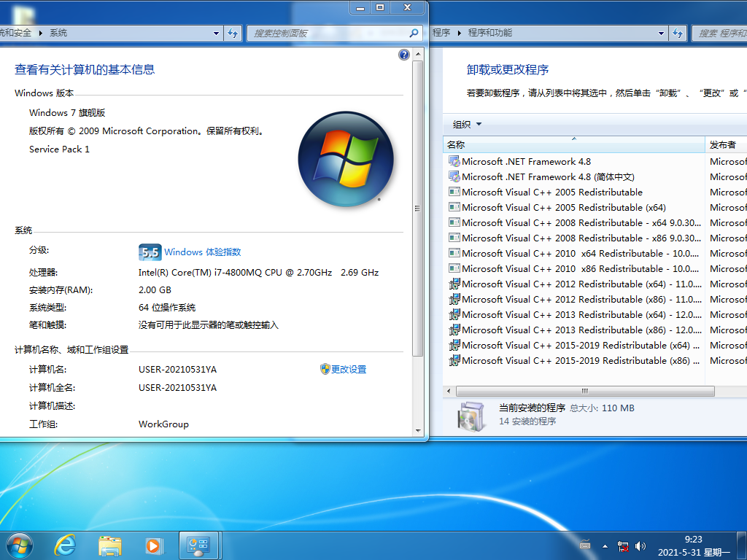Select Visual C++ 2008 Redistributable - x64 9.0.30
The height and width of the screenshot is (560, 747).
[x=573, y=222]
